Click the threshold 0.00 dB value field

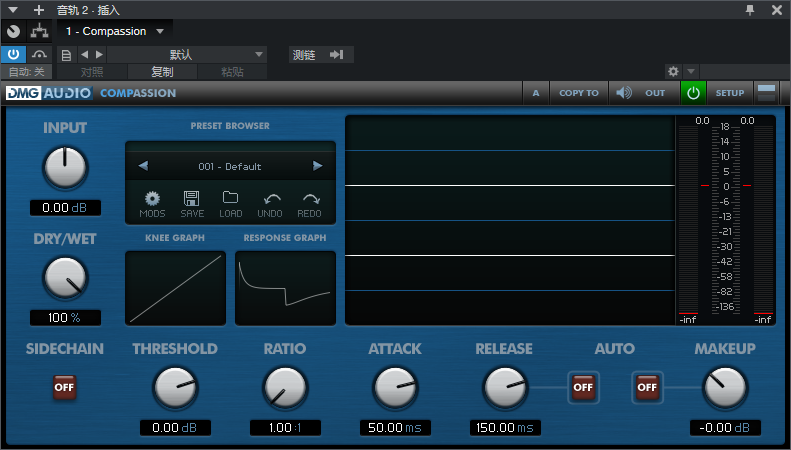click(x=175, y=428)
